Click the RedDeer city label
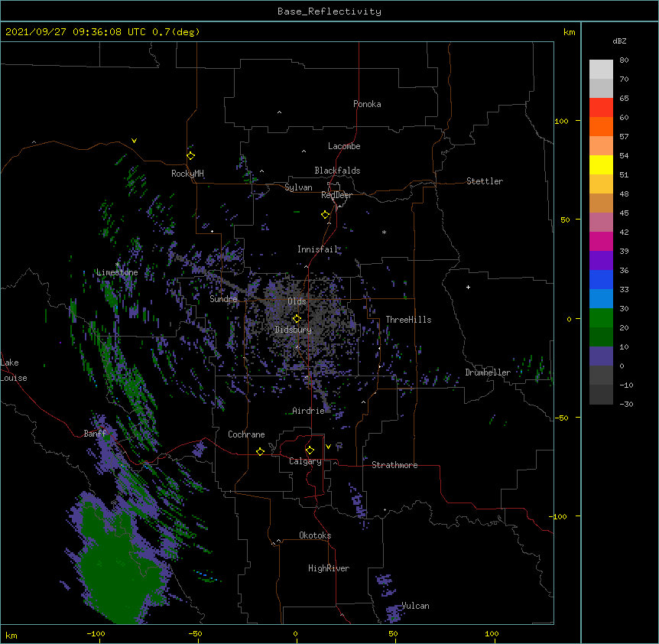The height and width of the screenshot is (644, 659). pyautogui.click(x=336, y=195)
